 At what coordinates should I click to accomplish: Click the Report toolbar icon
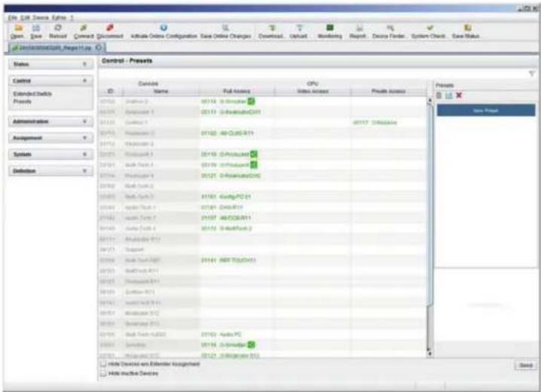[x=359, y=31]
